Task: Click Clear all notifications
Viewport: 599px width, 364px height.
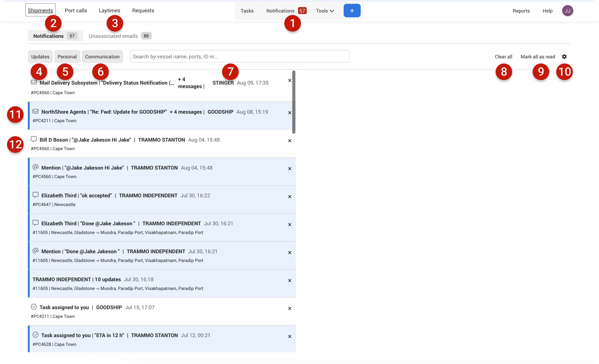Action: pos(504,57)
